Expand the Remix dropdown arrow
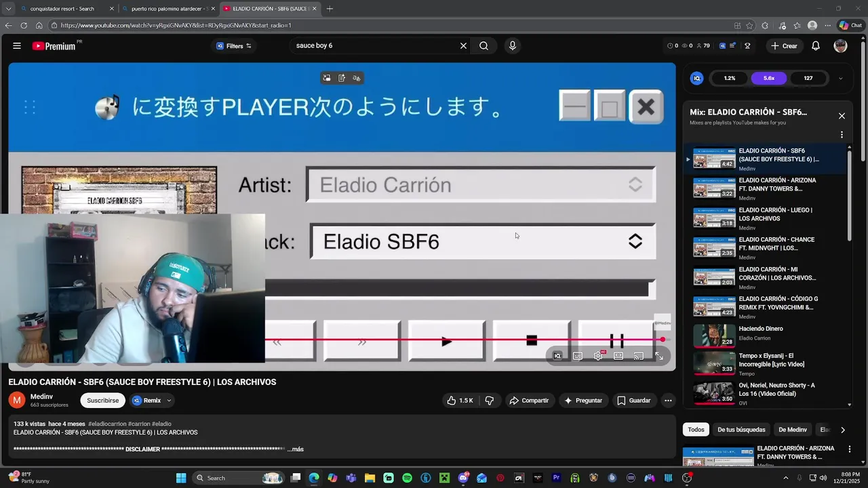Screen dimensions: 868x488 click(169, 401)
